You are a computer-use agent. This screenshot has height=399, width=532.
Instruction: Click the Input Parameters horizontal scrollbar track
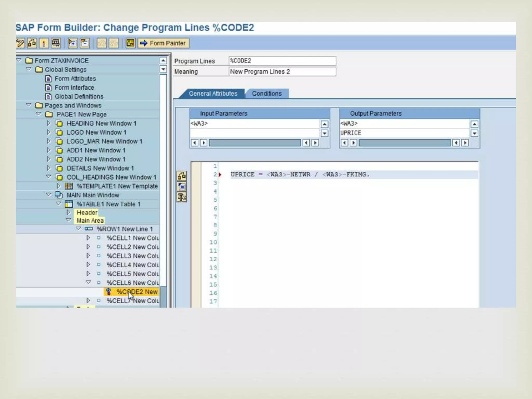pyautogui.click(x=255, y=143)
